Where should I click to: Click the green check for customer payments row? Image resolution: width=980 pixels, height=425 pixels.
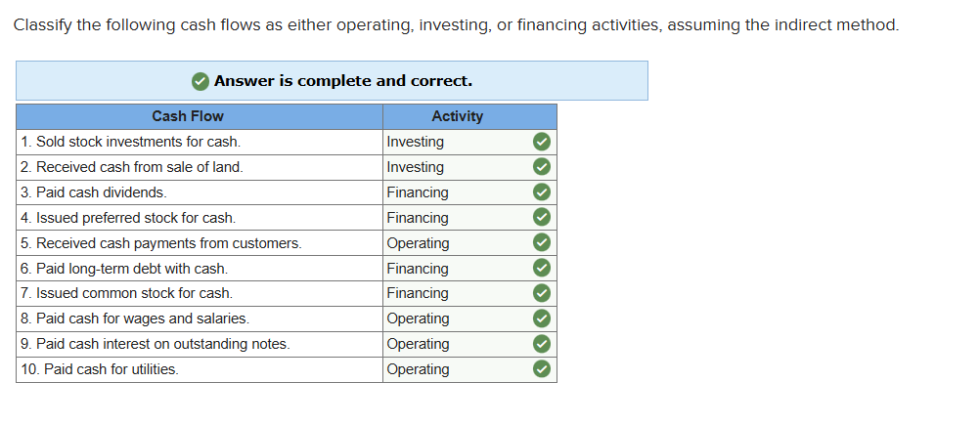coord(542,242)
